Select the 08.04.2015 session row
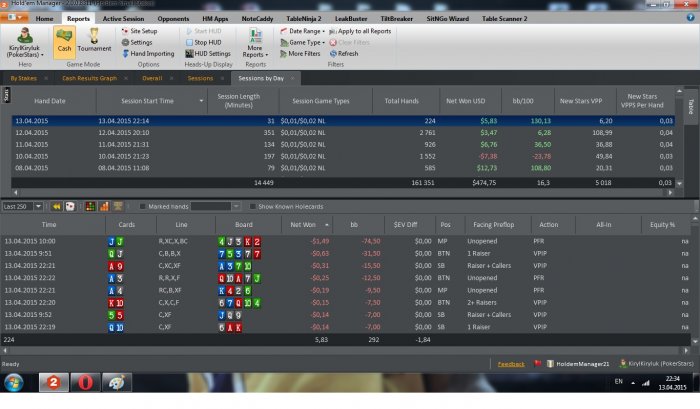The height and width of the screenshot is (409, 700). click(343, 168)
